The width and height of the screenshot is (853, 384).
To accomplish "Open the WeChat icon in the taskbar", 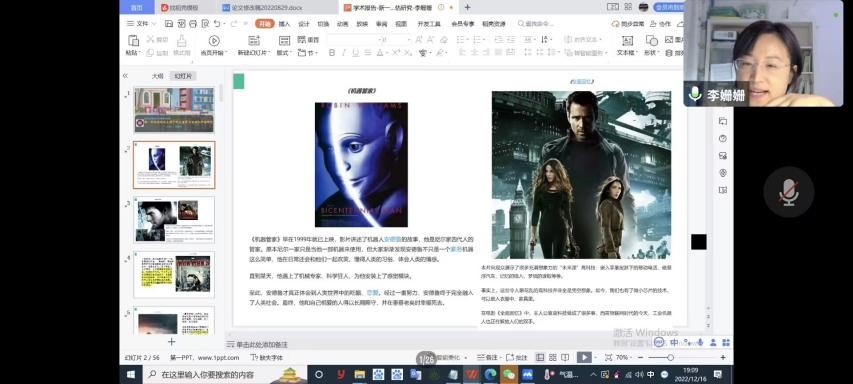I will coord(508,374).
